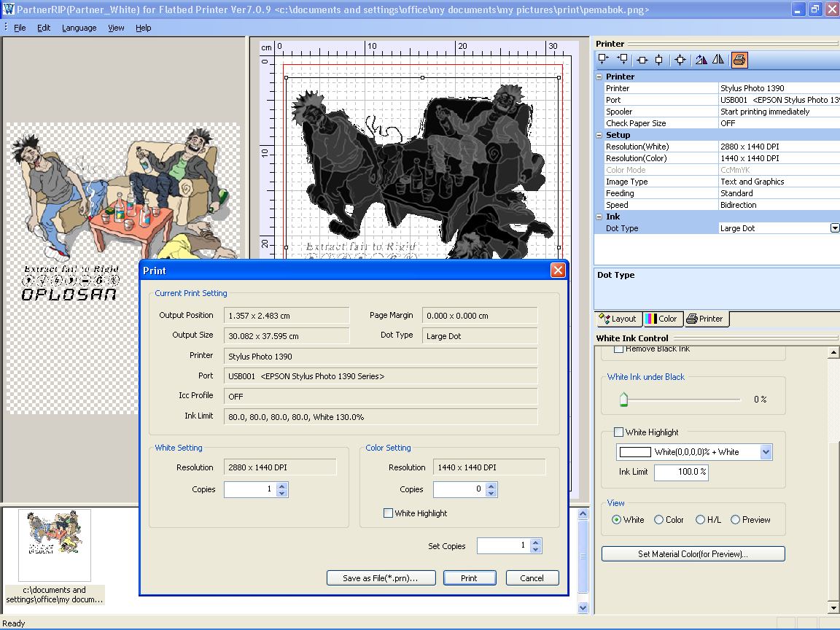The height and width of the screenshot is (630, 840).
Task: Open the Edit menu
Action: 44,28
